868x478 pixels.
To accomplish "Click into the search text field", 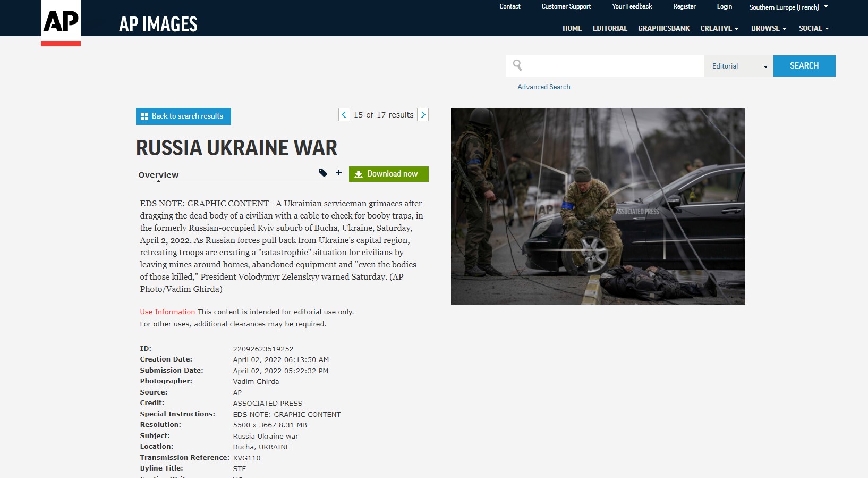I will (x=611, y=66).
